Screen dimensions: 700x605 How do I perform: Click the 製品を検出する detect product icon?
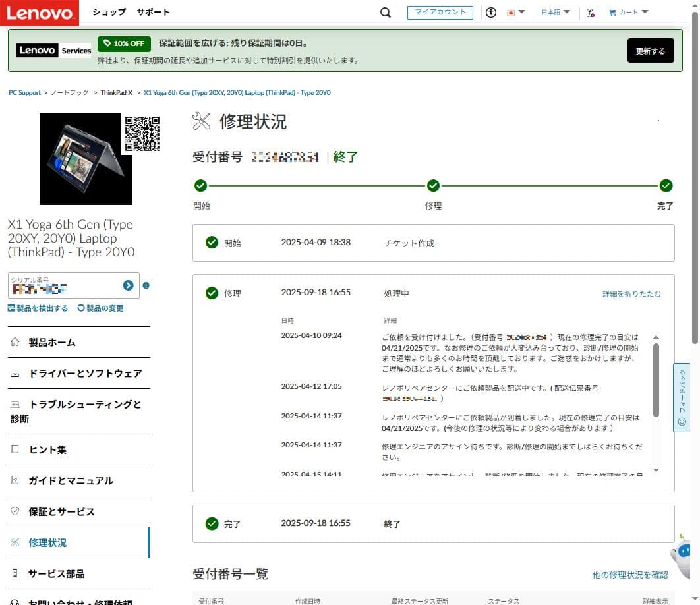pyautogui.click(x=13, y=308)
